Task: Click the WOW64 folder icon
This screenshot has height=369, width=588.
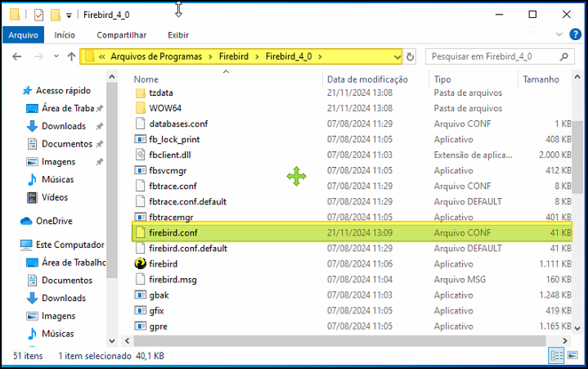Action: [140, 108]
